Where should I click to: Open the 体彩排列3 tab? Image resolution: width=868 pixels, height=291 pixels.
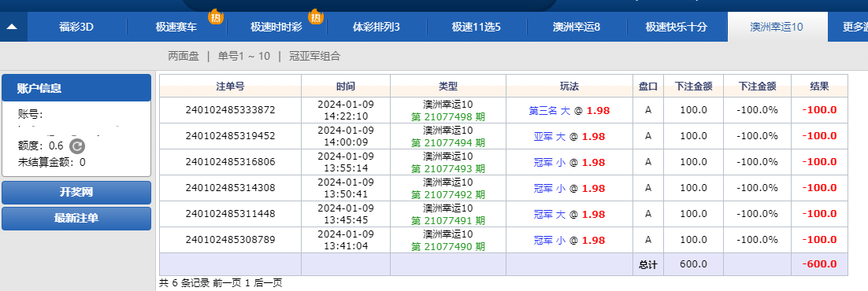pyautogui.click(x=377, y=27)
